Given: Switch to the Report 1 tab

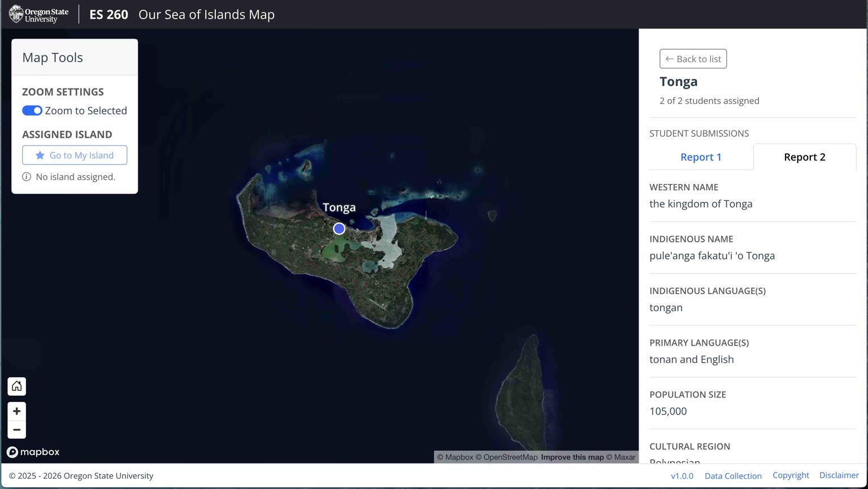Looking at the screenshot, I should (x=701, y=157).
